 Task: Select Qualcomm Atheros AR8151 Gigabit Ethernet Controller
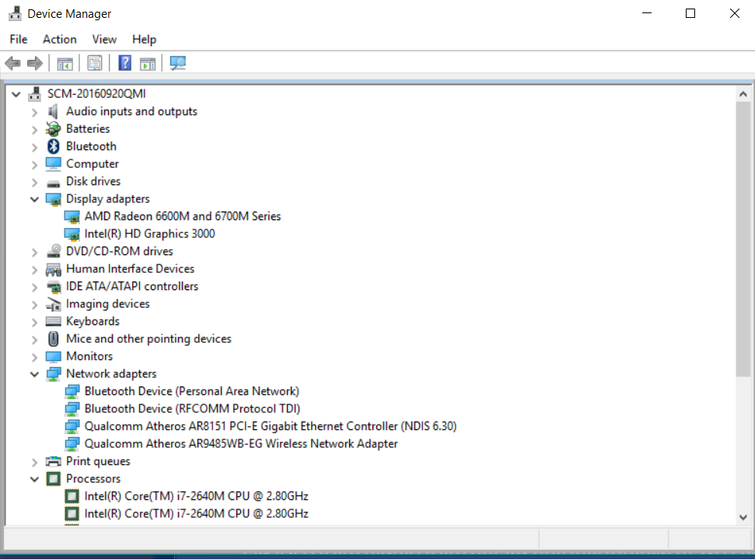[271, 426]
